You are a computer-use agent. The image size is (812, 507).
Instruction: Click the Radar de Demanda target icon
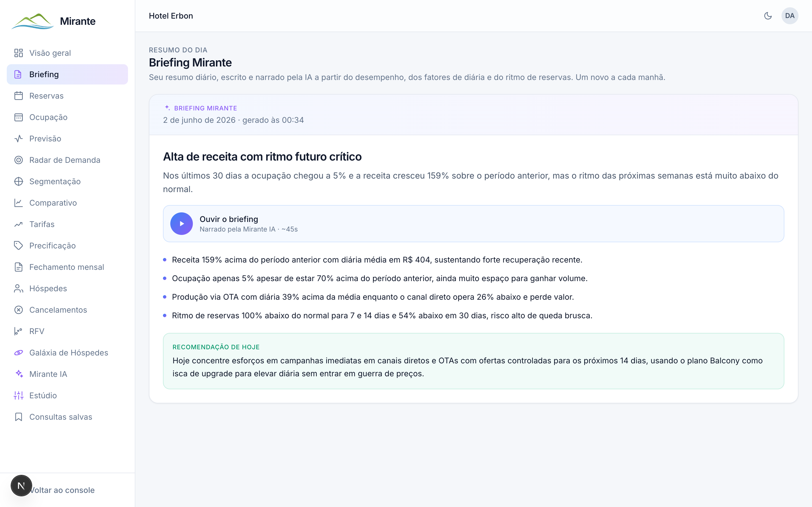pos(18,160)
